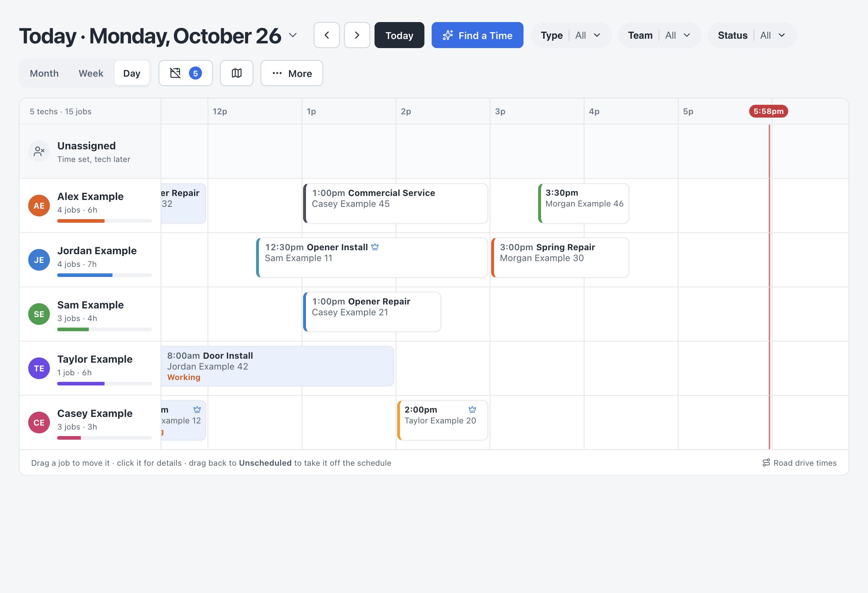868x593 pixels.
Task: Click the Taylor Example technician name
Action: pos(95,359)
